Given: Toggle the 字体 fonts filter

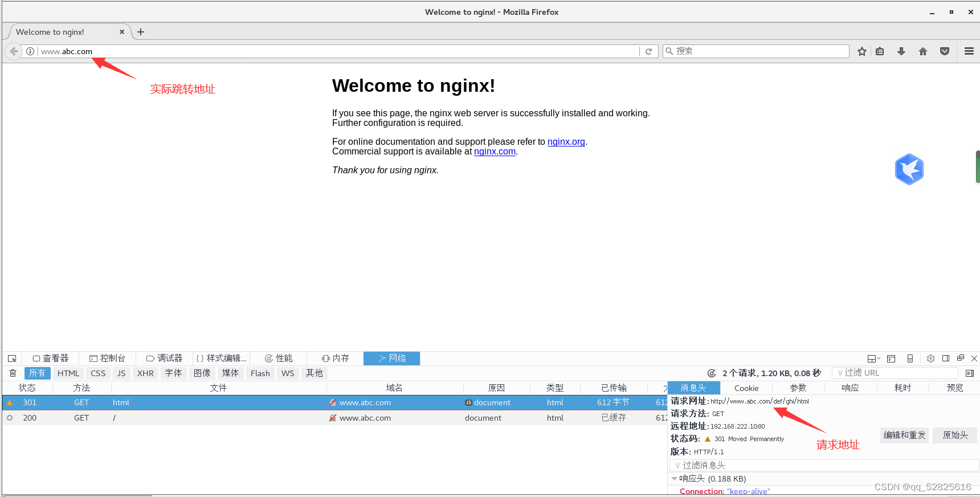Looking at the screenshot, I should [x=174, y=373].
